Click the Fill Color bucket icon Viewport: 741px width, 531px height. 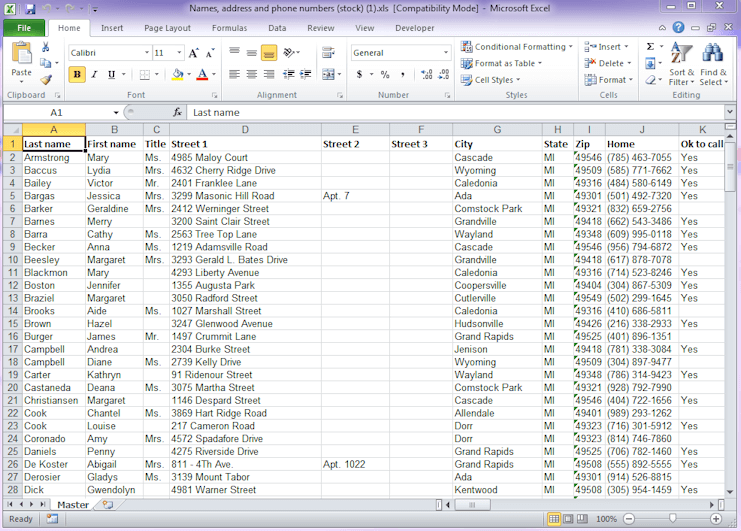coord(178,75)
